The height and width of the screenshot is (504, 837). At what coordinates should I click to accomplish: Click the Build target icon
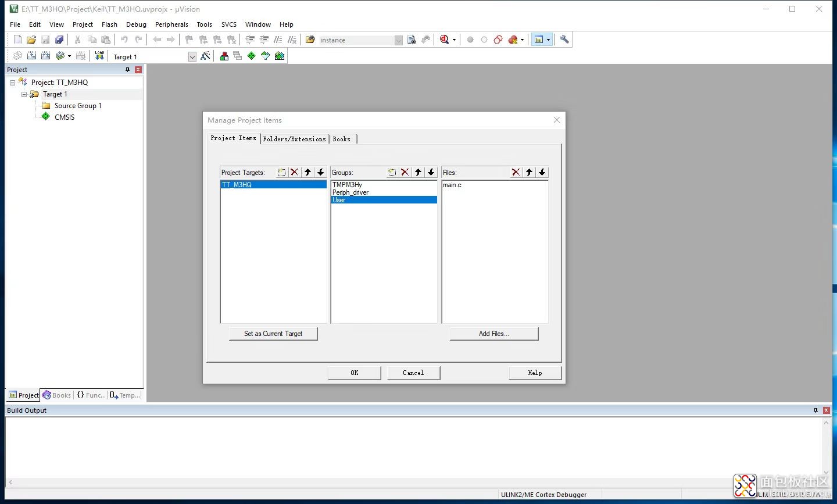[31, 56]
